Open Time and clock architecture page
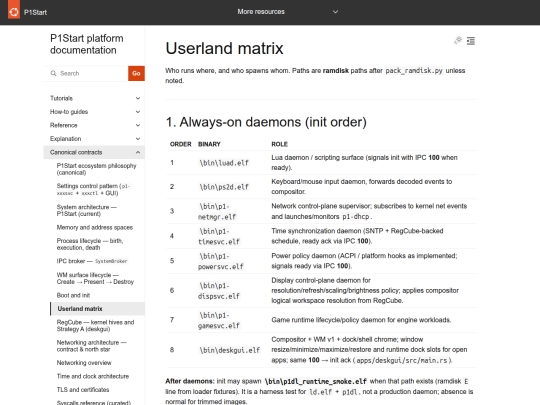The image size is (540, 405). (93, 376)
